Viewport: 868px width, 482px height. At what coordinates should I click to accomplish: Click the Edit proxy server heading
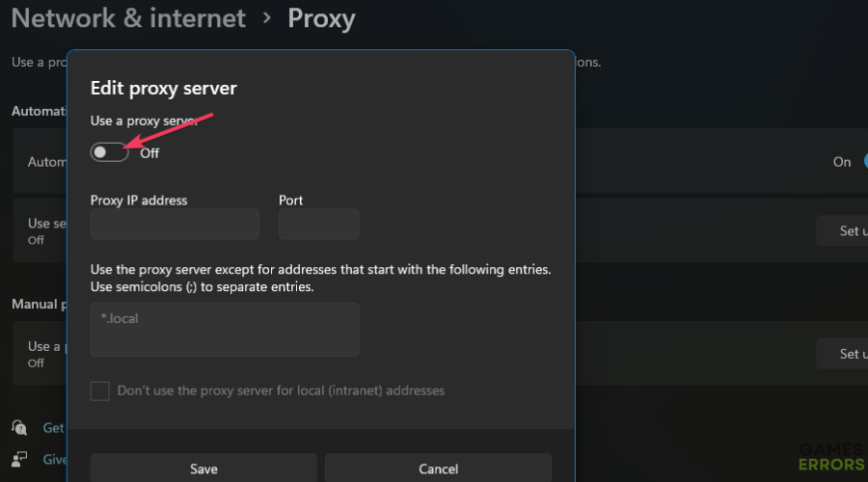tap(164, 88)
